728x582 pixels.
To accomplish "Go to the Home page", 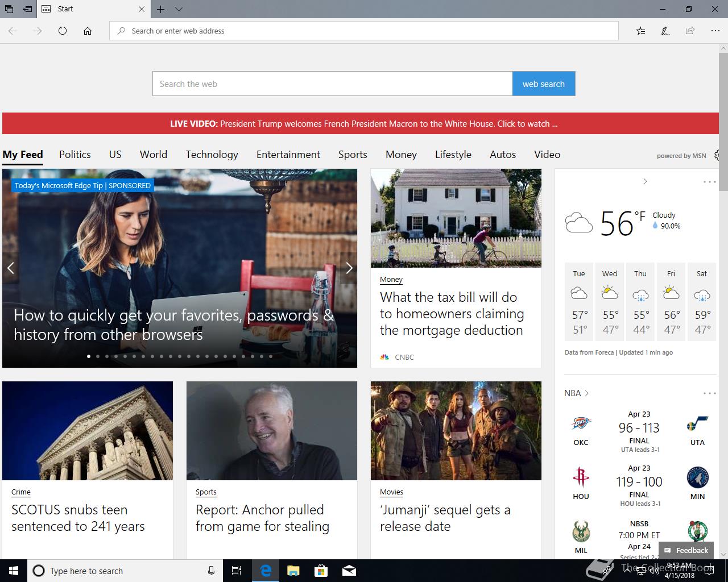I will pyautogui.click(x=88, y=31).
